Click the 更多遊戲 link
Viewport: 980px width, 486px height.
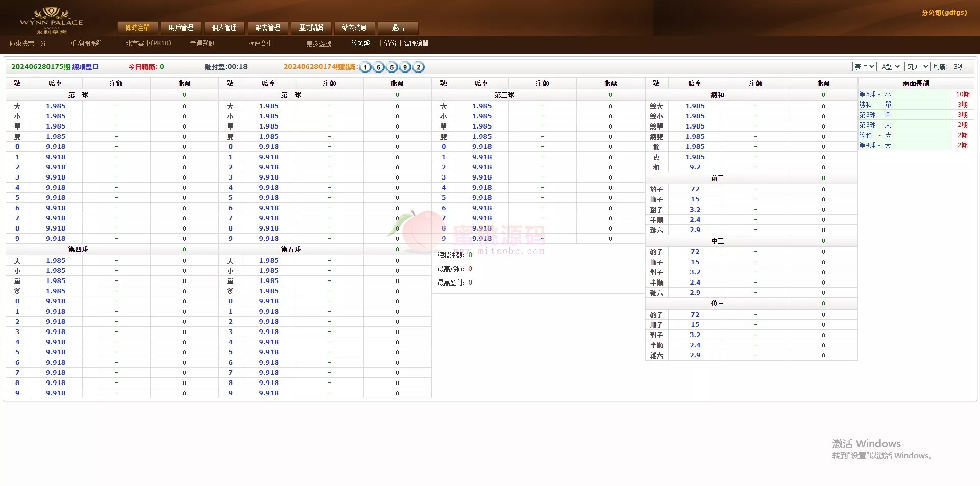[x=318, y=44]
